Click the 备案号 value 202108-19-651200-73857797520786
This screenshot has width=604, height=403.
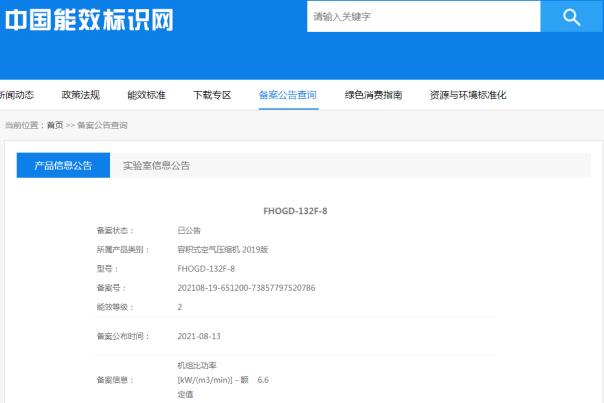(x=245, y=288)
